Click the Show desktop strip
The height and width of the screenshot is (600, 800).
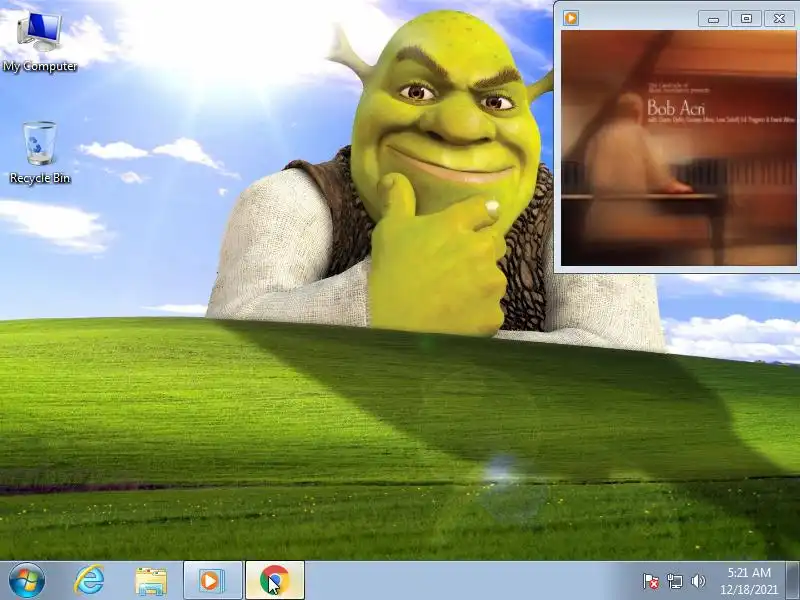793,581
